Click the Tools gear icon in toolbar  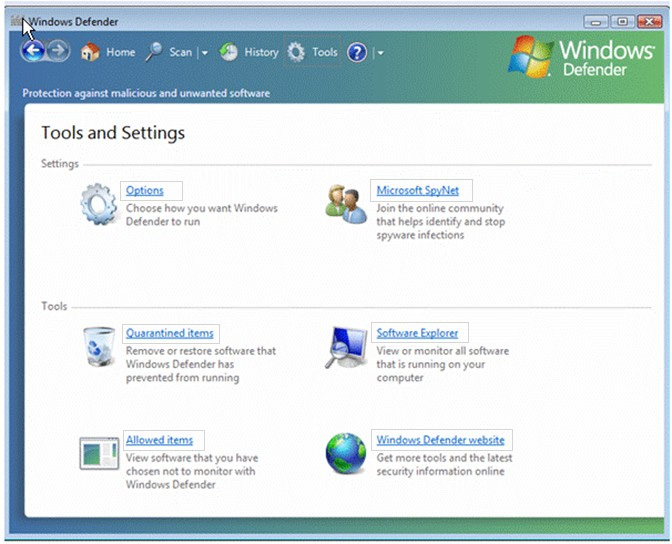(296, 52)
